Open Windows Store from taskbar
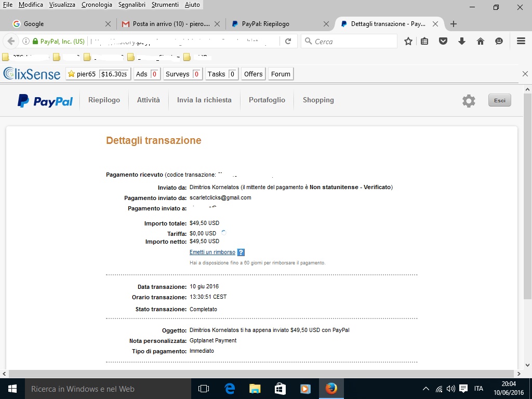This screenshot has height=399, width=532. (280, 389)
